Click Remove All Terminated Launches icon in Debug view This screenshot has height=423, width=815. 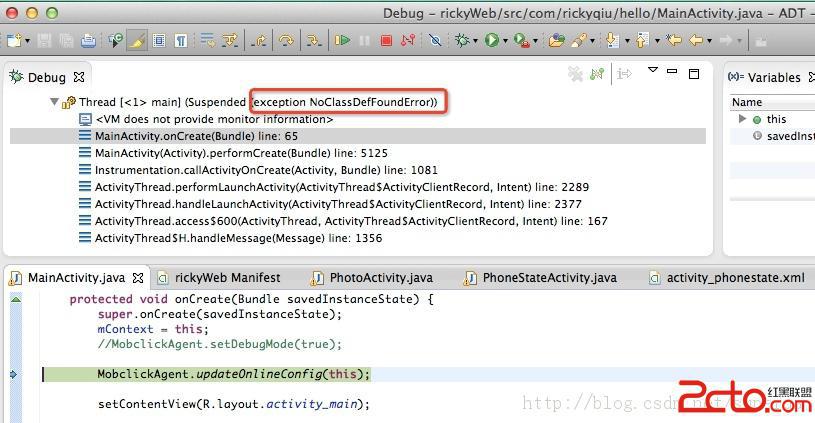[575, 74]
